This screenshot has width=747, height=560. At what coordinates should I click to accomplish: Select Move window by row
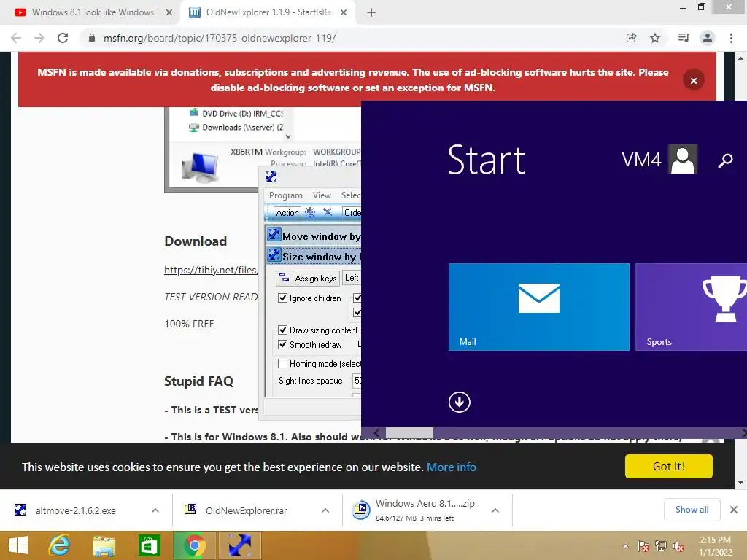(314, 236)
